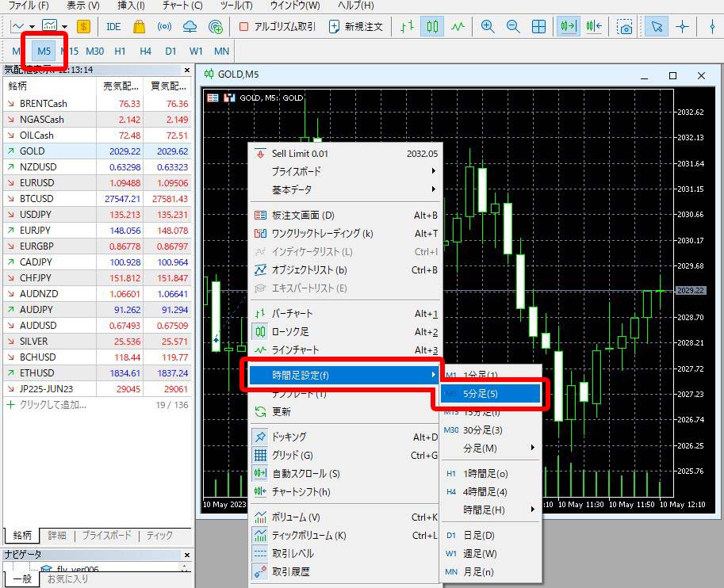Select 5分足(5) timeframe in submenu
The image size is (724, 588).
click(490, 393)
